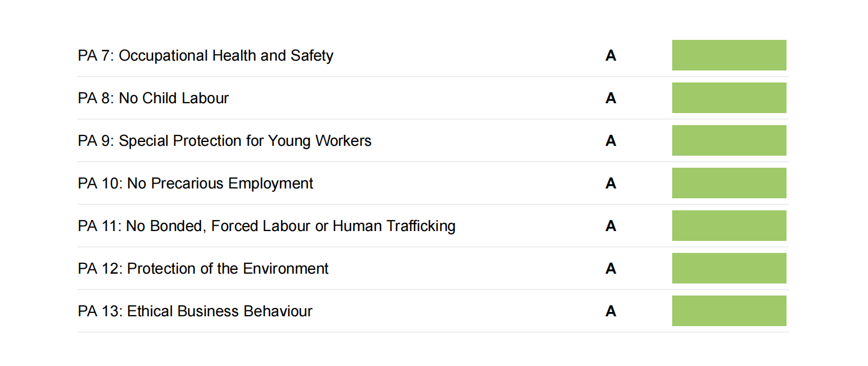Click the PA 7 Occupational Health and Safety row label
Screen dimensions: 868x366
pyautogui.click(x=205, y=56)
